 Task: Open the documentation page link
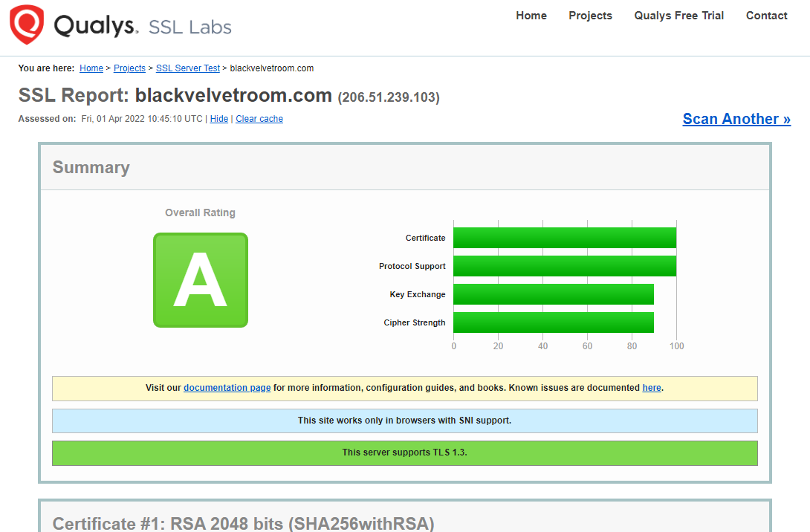227,388
